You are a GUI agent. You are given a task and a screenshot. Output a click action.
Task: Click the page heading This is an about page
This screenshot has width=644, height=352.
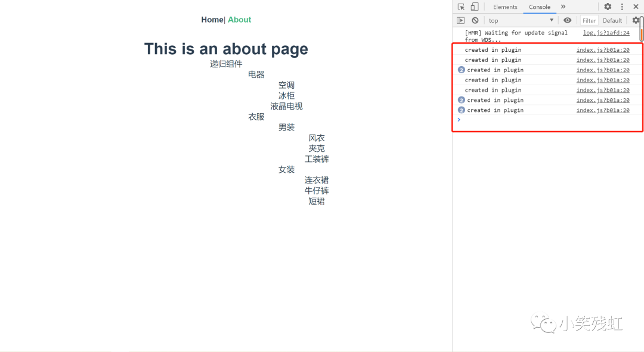pos(226,49)
